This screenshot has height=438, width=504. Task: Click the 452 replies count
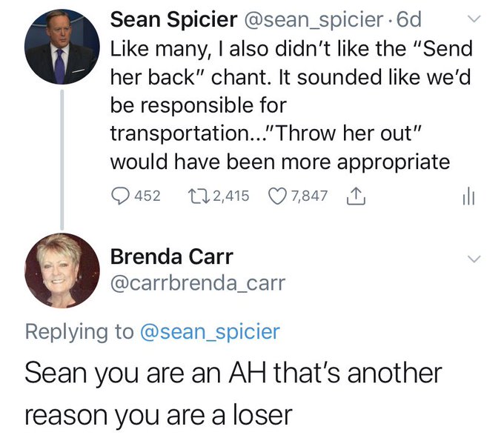coord(147,196)
